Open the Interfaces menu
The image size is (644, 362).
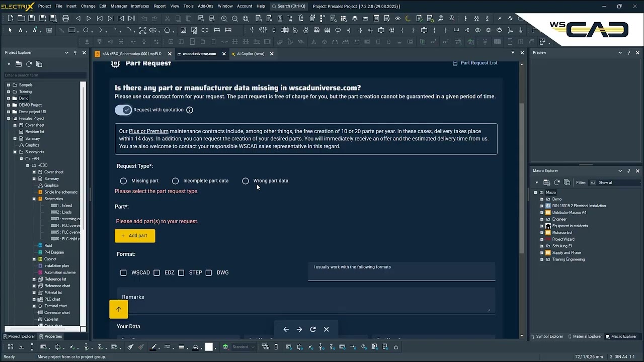pyautogui.click(x=140, y=6)
